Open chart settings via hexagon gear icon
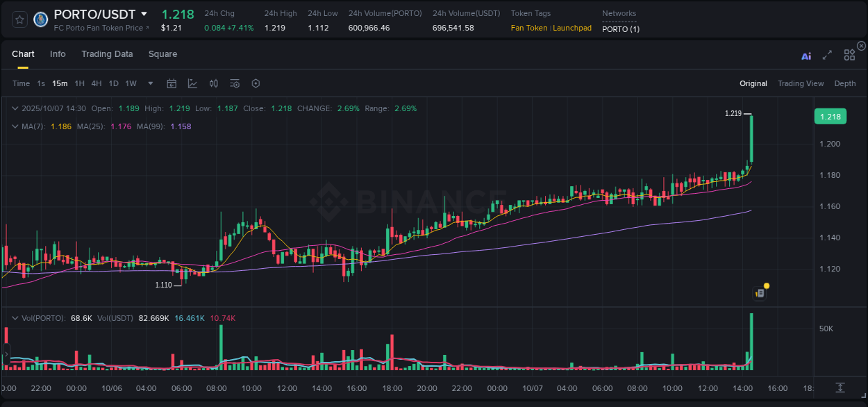 (256, 83)
